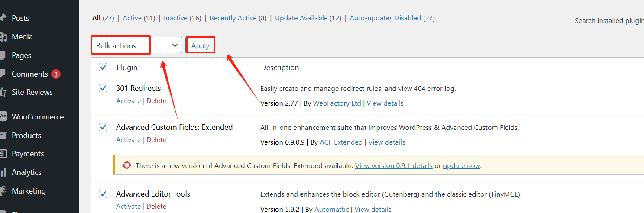Click the Analytics bar chart icon
The width and height of the screenshot is (644, 213).
tap(3, 172)
